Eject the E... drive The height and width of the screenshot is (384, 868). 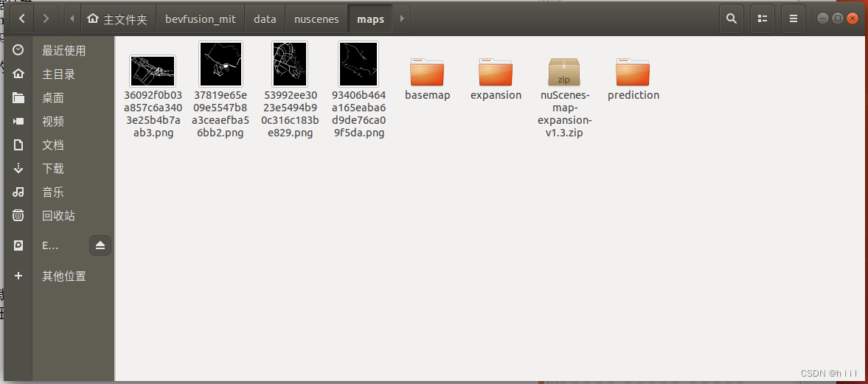click(100, 245)
